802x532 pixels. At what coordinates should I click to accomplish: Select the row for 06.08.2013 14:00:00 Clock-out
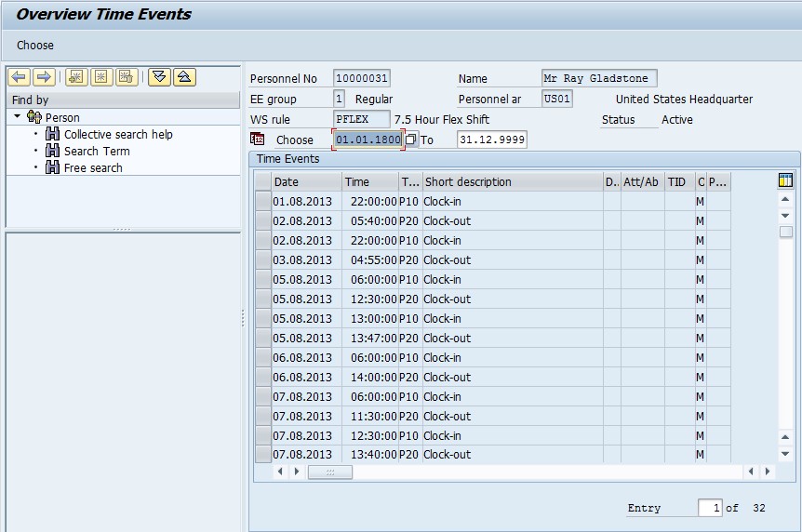tap(263, 377)
